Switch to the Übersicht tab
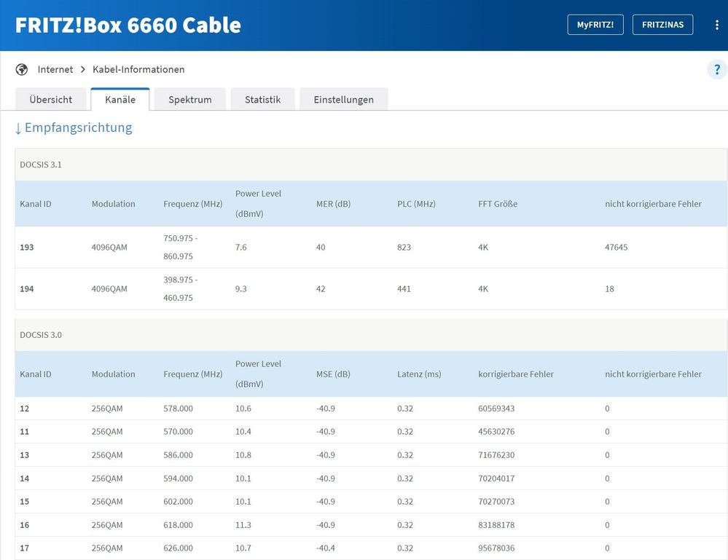 click(x=50, y=100)
